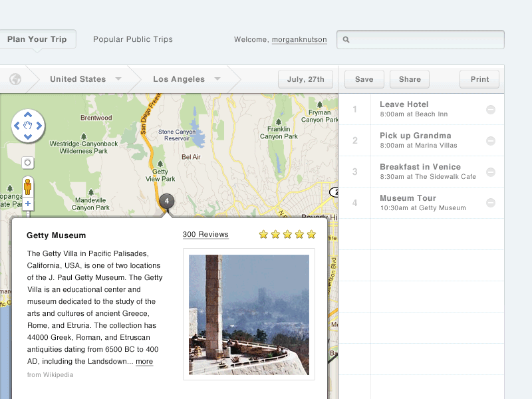The width and height of the screenshot is (532, 399).
Task: Click map marker number 4
Action: point(167,200)
